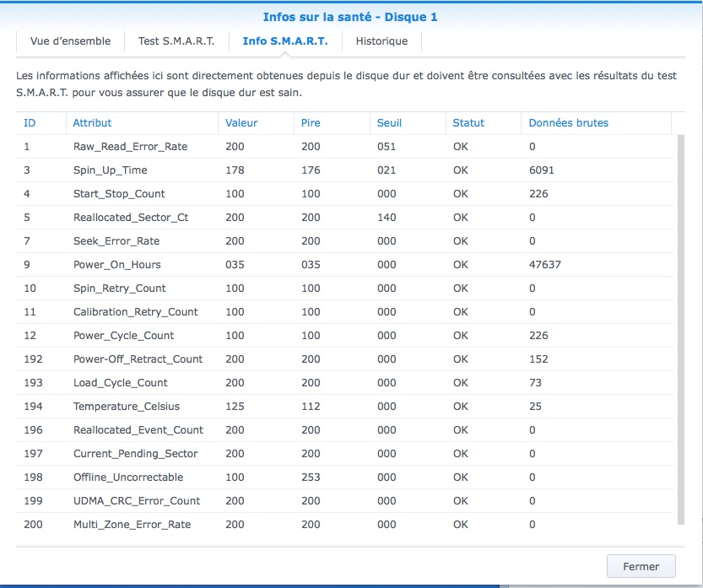Select the Temperature_Celsius row
This screenshot has height=588, width=703.
pyautogui.click(x=127, y=407)
